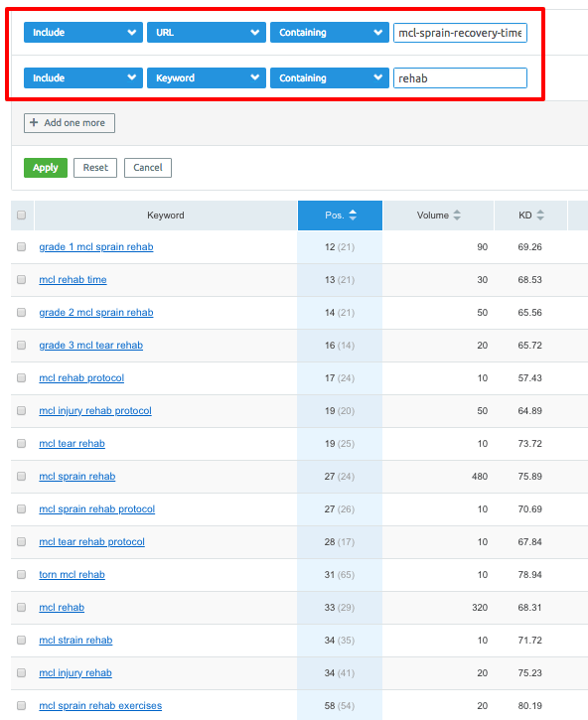The width and height of the screenshot is (588, 720).
Task: Click the Volume column sort arrows
Action: pyautogui.click(x=457, y=215)
